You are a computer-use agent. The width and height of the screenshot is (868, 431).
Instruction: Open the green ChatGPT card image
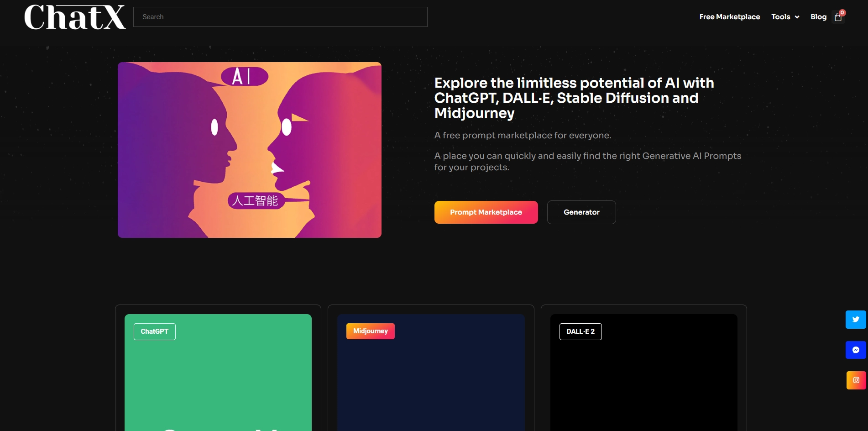coord(218,384)
